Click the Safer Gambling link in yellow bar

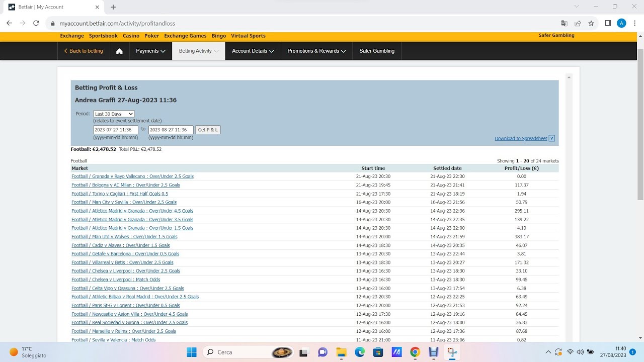556,35
